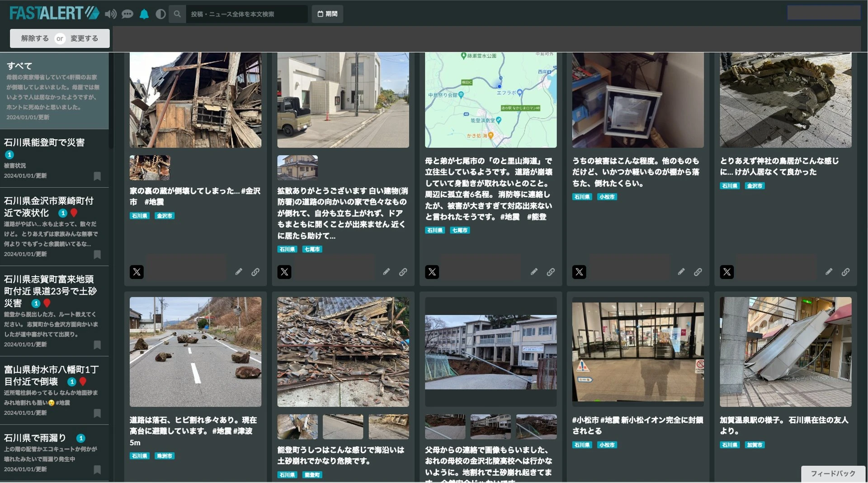Click 石川県 tag on のと里山海道 post
This screenshot has width=868, height=483.
(x=435, y=230)
